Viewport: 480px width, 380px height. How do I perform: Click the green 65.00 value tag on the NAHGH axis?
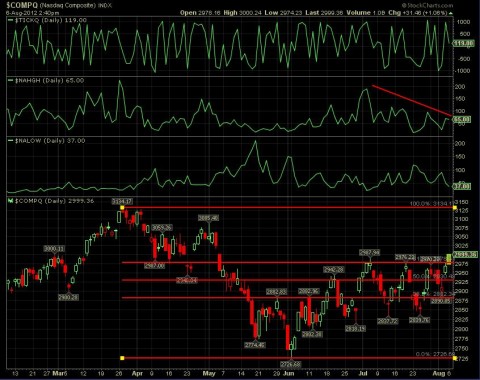(462, 119)
